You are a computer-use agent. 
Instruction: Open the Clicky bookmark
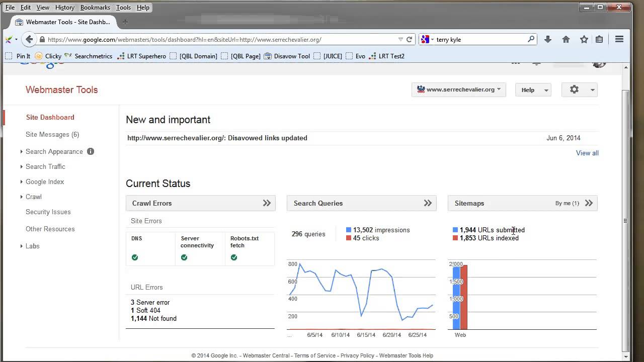[x=48, y=56]
